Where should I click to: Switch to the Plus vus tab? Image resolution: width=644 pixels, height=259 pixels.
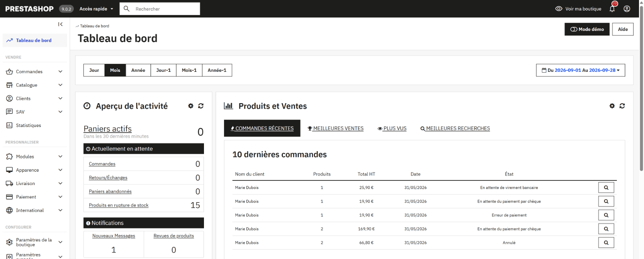pyautogui.click(x=392, y=128)
